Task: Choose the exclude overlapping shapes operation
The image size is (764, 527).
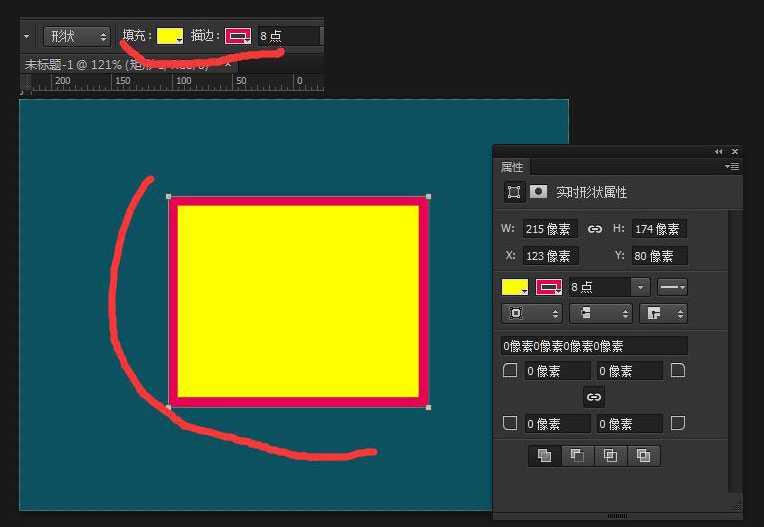Action: click(644, 456)
